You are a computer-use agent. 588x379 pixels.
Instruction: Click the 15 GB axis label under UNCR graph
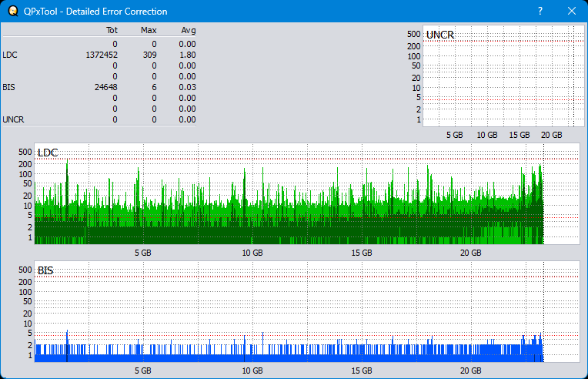[x=520, y=135]
